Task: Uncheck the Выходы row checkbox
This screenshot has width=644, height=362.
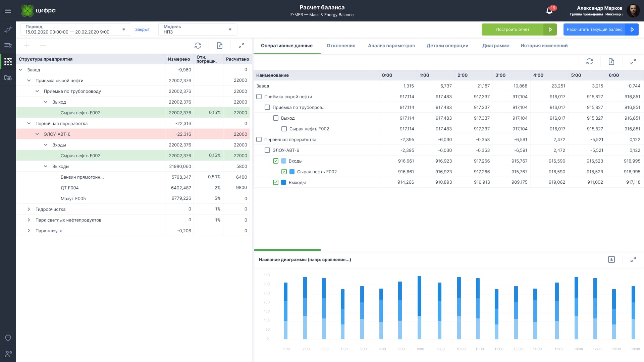Action: tap(276, 182)
